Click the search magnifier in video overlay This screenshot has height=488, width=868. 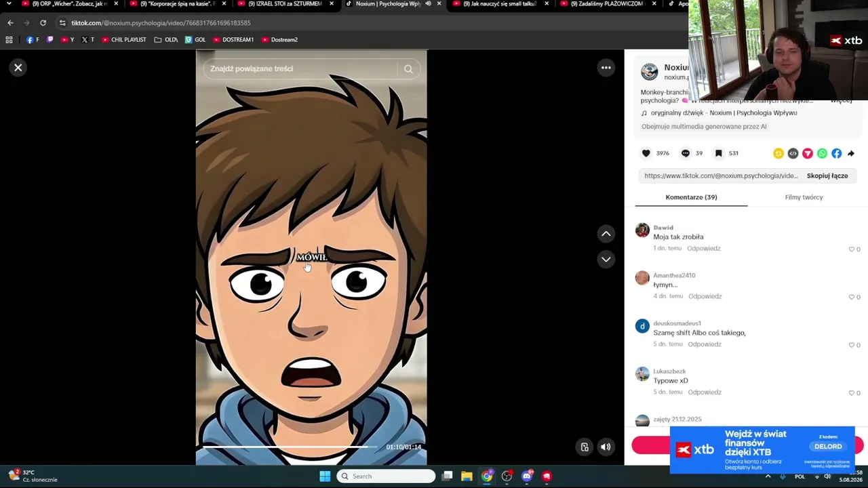[408, 68]
